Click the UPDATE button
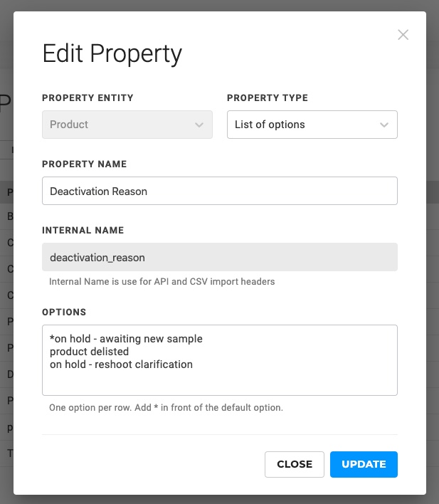439x504 pixels. [x=364, y=464]
